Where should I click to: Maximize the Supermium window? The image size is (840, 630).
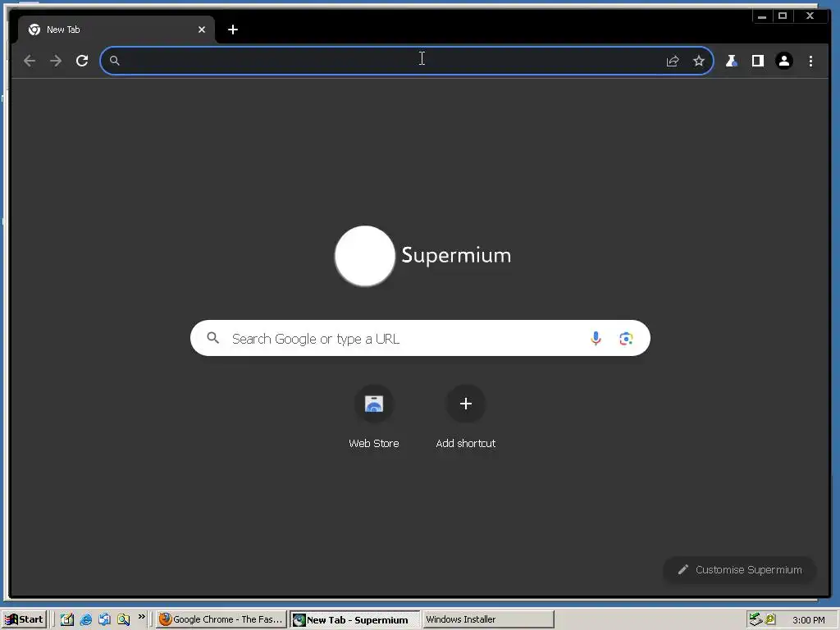coord(783,16)
